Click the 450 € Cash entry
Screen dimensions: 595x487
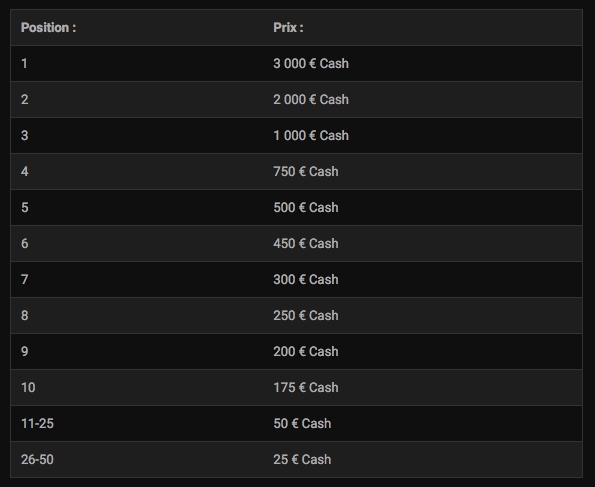[306, 243]
